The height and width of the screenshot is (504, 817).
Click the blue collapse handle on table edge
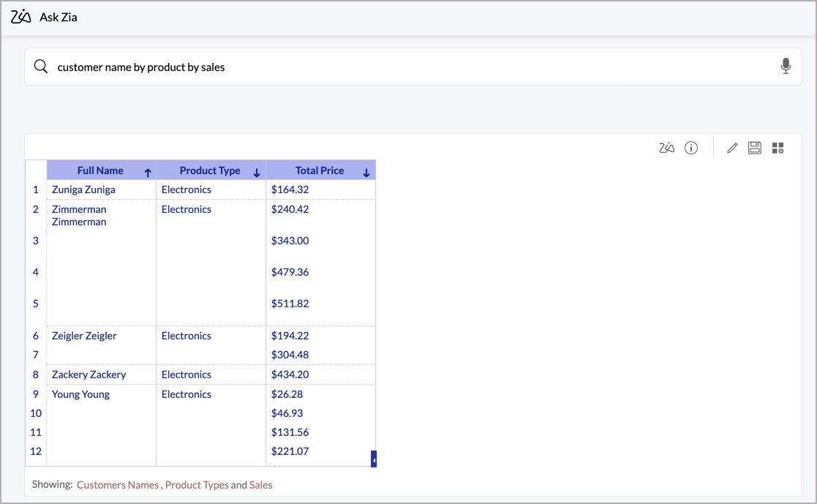pos(374,459)
